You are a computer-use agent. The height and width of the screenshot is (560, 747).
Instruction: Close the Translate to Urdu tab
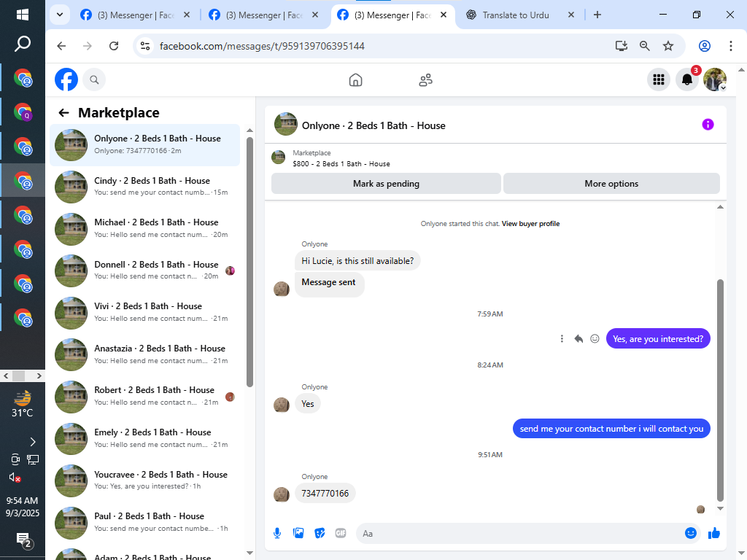click(x=570, y=15)
